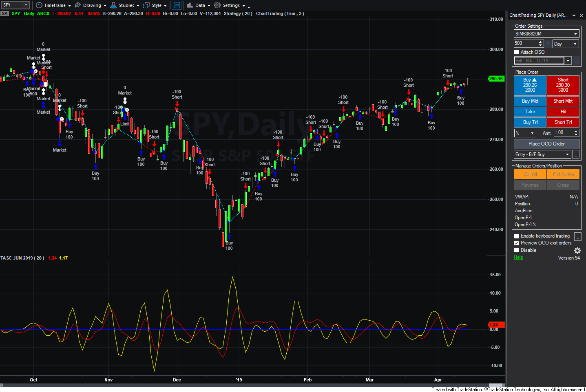Click the ellipsis button beside keyboard trading
The height and width of the screenshot is (392, 586).
click(577, 236)
